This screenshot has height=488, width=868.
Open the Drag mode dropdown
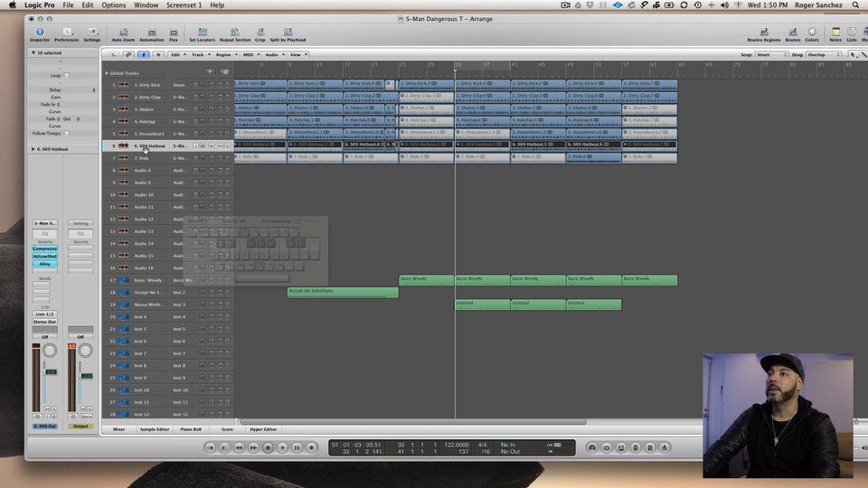click(x=824, y=55)
